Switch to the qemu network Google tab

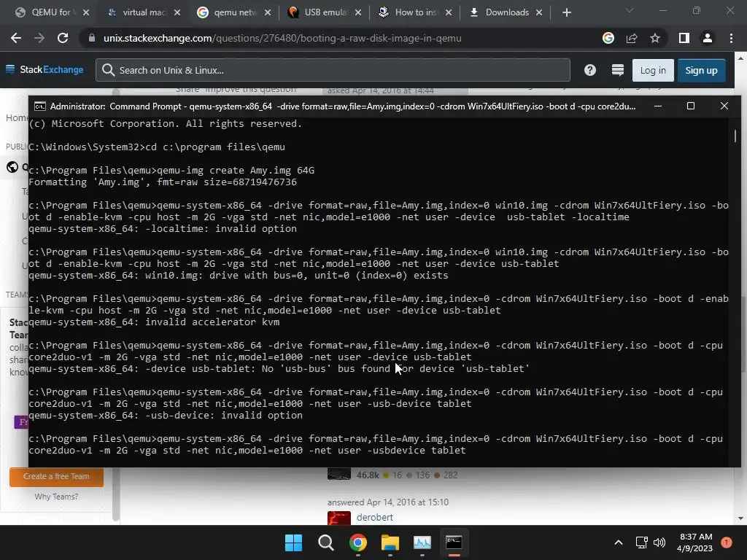[233, 12]
